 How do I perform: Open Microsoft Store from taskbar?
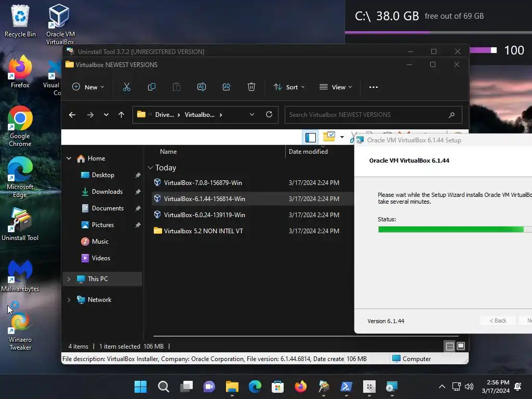tap(277, 387)
